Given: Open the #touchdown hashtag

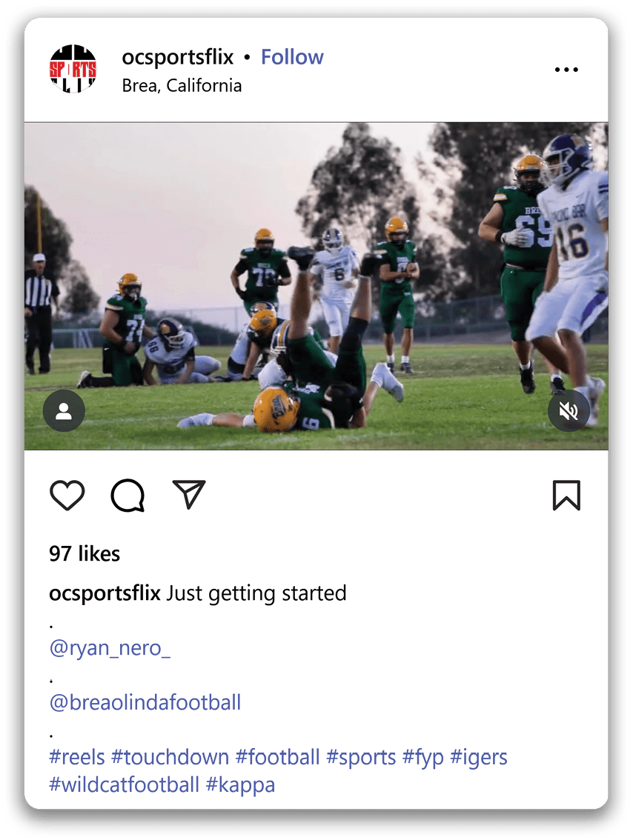Looking at the screenshot, I should tap(170, 757).
